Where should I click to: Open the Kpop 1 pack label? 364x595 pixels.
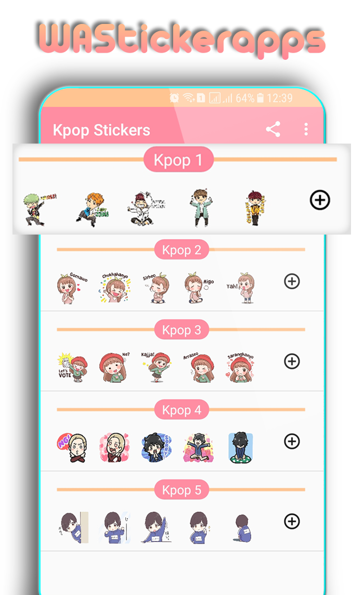tap(178, 160)
